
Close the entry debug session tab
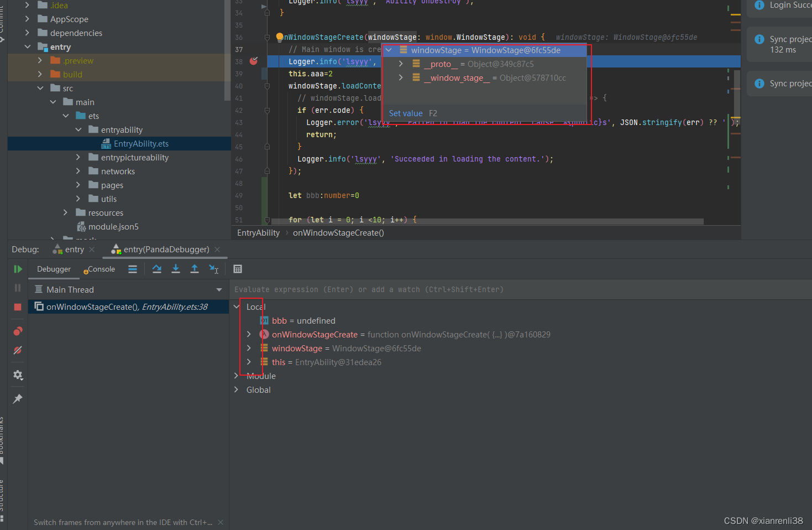(92, 250)
